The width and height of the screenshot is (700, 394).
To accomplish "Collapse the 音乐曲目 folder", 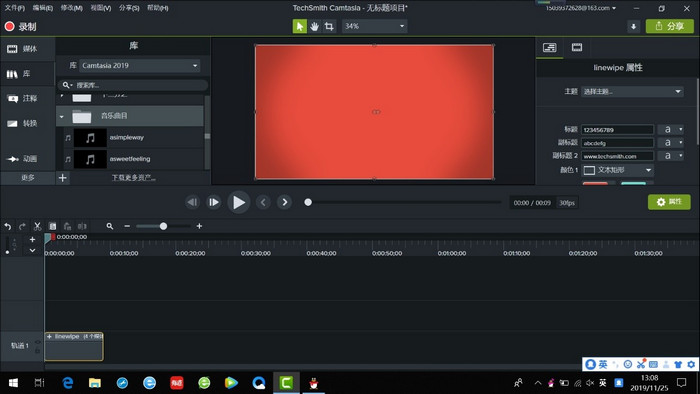I will tap(62, 117).
